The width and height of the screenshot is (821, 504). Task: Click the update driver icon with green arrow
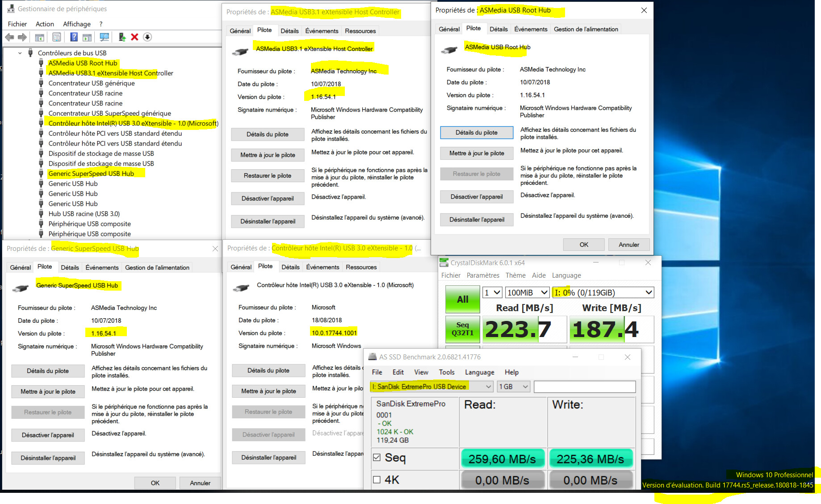(122, 37)
